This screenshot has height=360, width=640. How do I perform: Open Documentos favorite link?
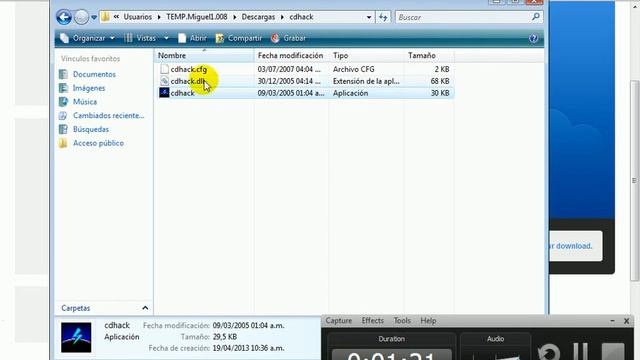tap(94, 74)
